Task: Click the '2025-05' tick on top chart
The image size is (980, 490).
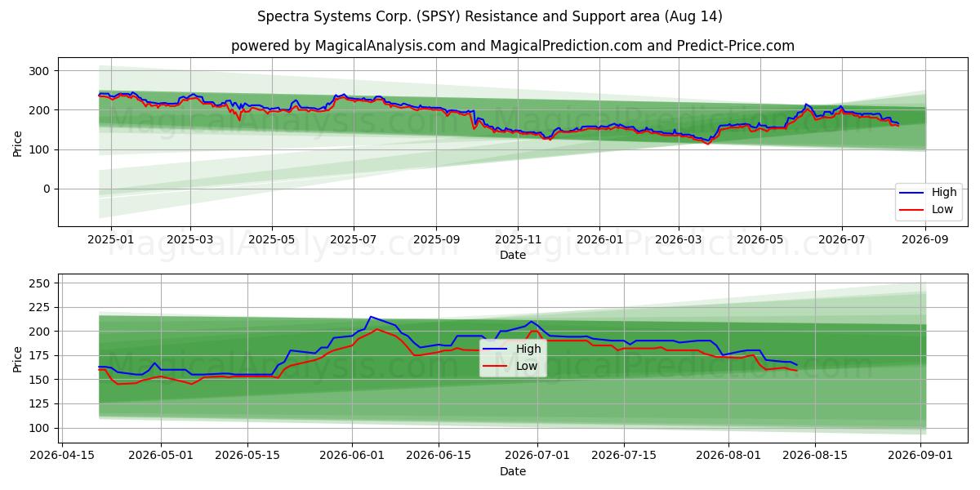Action: pos(272,240)
